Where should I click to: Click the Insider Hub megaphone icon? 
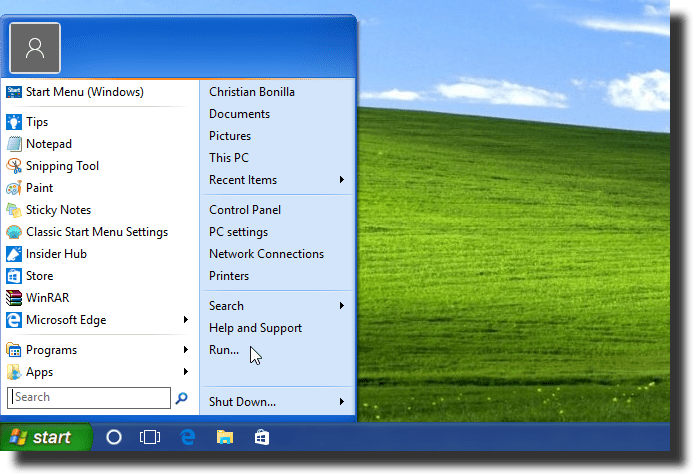click(x=14, y=254)
